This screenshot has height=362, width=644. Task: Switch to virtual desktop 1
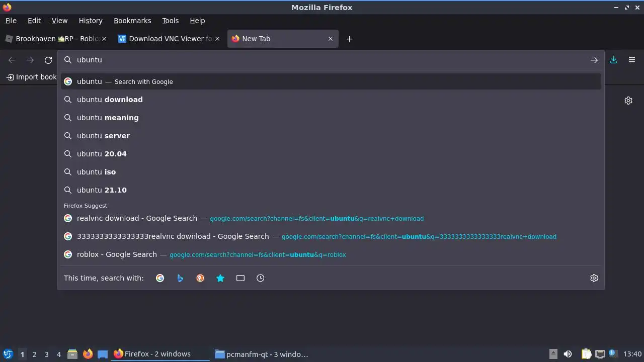(22, 354)
